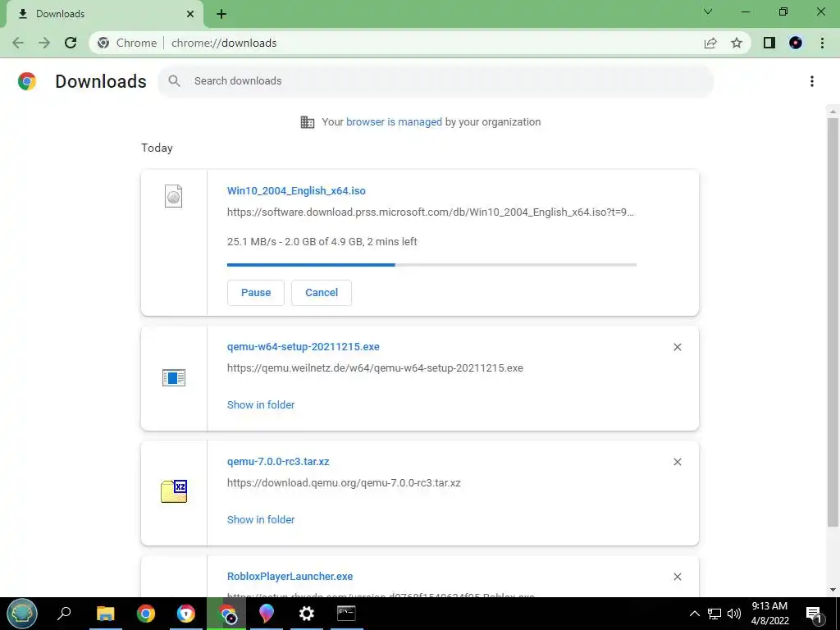840x630 pixels.
Task: Click the Win10 ISO source URL text
Action: coord(430,212)
